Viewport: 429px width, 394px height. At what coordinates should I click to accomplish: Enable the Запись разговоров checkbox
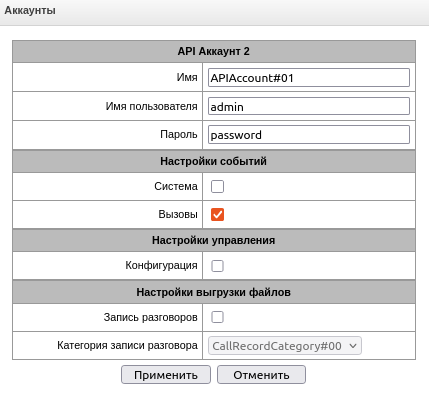point(217,317)
